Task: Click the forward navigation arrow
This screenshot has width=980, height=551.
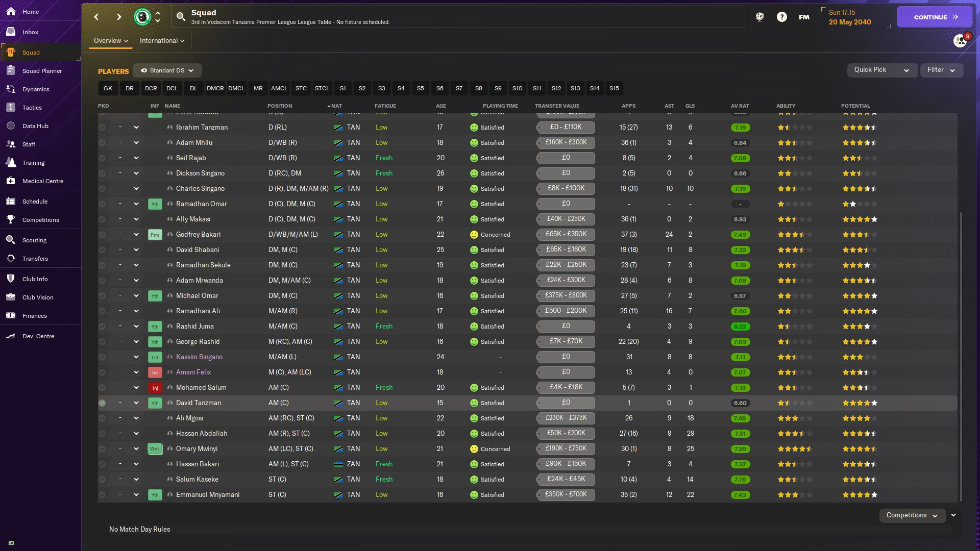Action: point(119,17)
